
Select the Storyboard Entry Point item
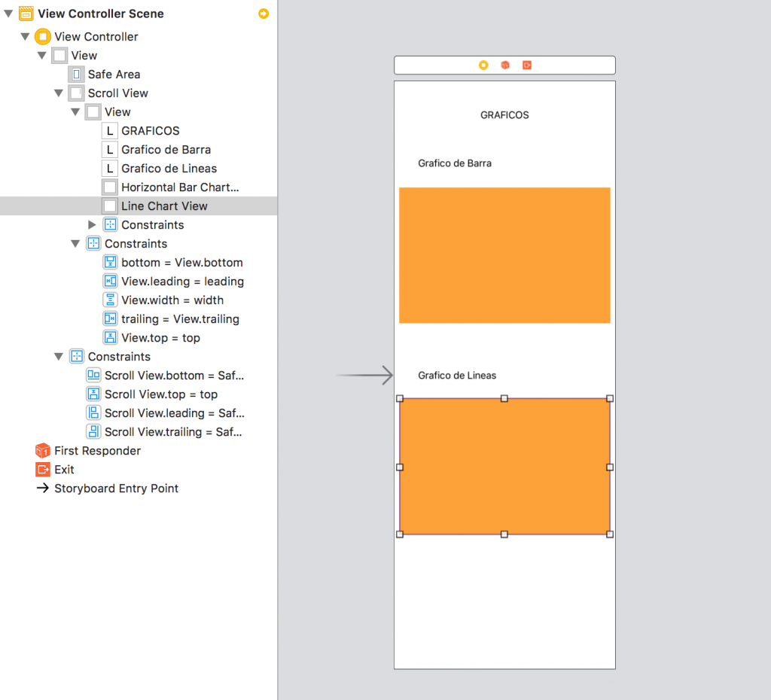tap(116, 488)
